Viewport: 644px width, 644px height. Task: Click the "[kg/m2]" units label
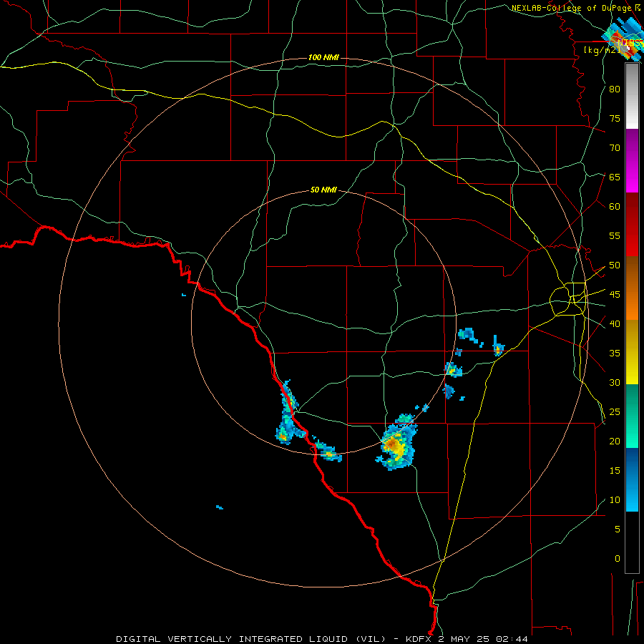[x=602, y=50]
